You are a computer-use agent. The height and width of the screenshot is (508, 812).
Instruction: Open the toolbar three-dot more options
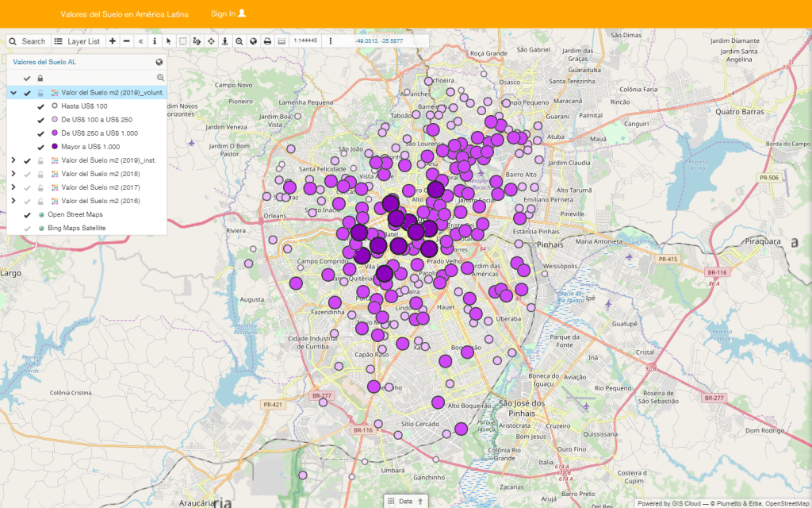pos(331,40)
